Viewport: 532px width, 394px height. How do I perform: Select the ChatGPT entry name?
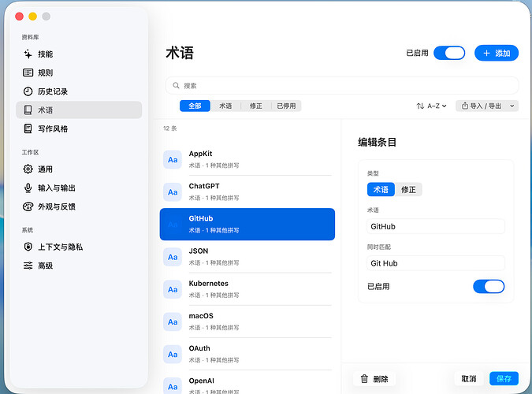[x=204, y=186]
